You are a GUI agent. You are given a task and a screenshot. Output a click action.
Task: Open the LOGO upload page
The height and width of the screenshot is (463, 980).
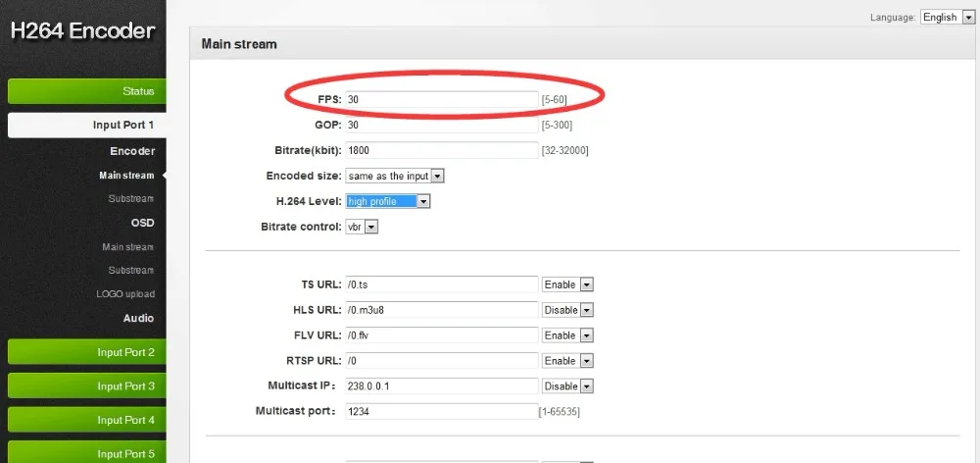tap(125, 294)
